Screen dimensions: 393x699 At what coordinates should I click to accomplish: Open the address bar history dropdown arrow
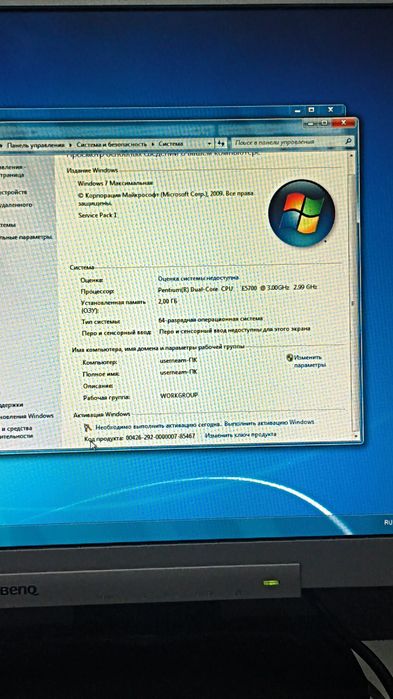tap(209, 144)
